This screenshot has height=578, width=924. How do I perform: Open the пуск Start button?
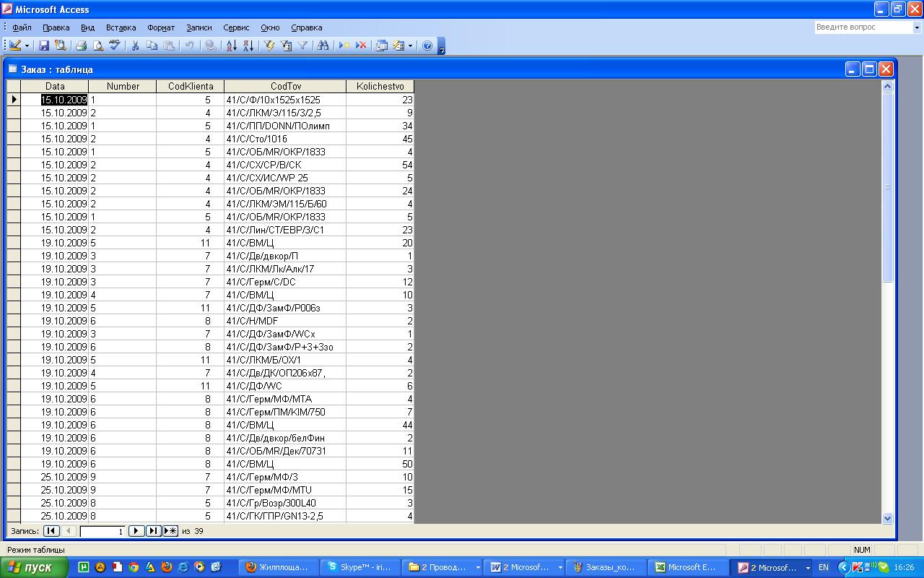(34, 567)
